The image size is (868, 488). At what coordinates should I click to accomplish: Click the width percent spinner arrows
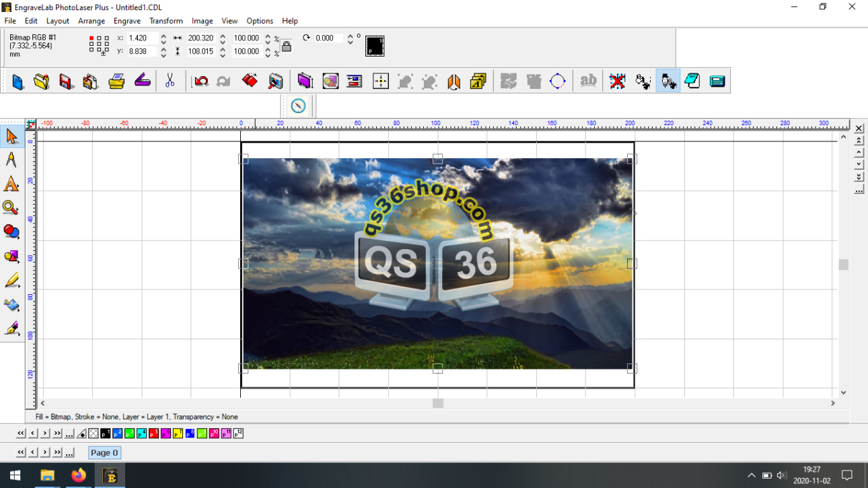268,38
